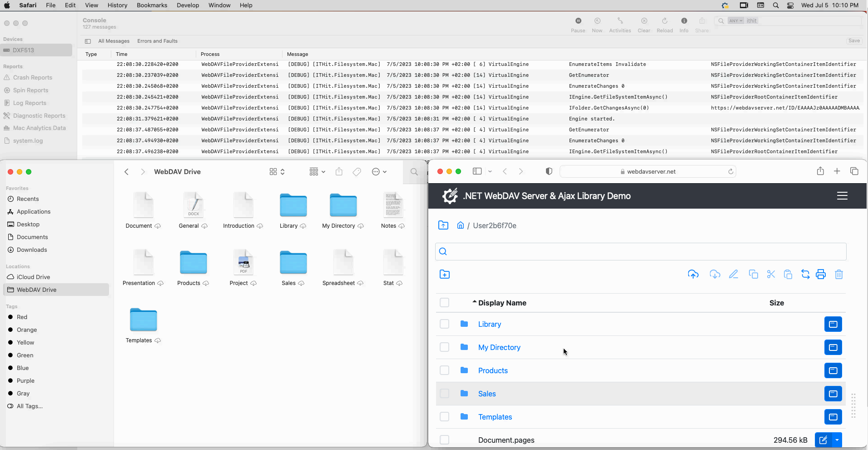Click Safari's tab overview icon
Viewport: 868px width, 450px height.
pyautogui.click(x=854, y=171)
